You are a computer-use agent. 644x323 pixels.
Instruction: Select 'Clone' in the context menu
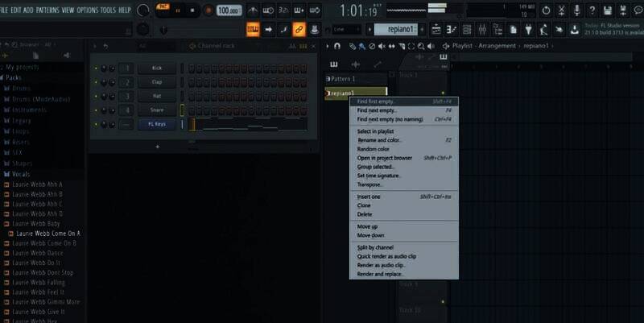tap(364, 205)
